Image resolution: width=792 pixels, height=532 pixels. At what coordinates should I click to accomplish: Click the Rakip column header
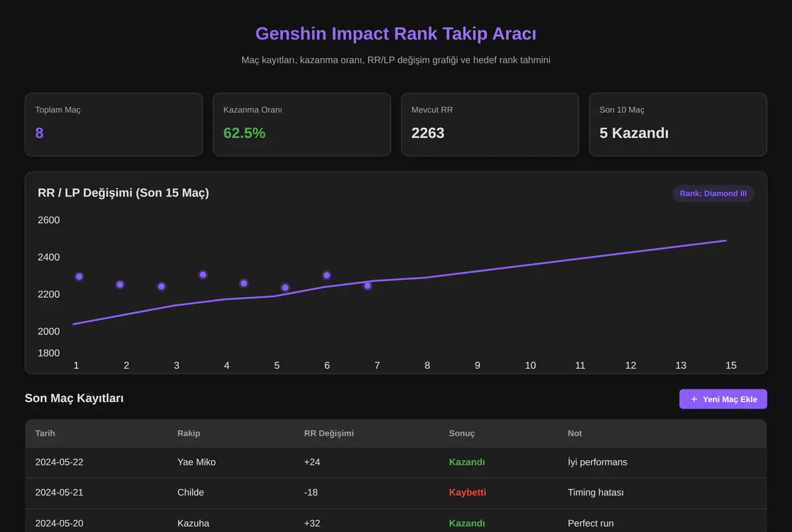pos(189,433)
